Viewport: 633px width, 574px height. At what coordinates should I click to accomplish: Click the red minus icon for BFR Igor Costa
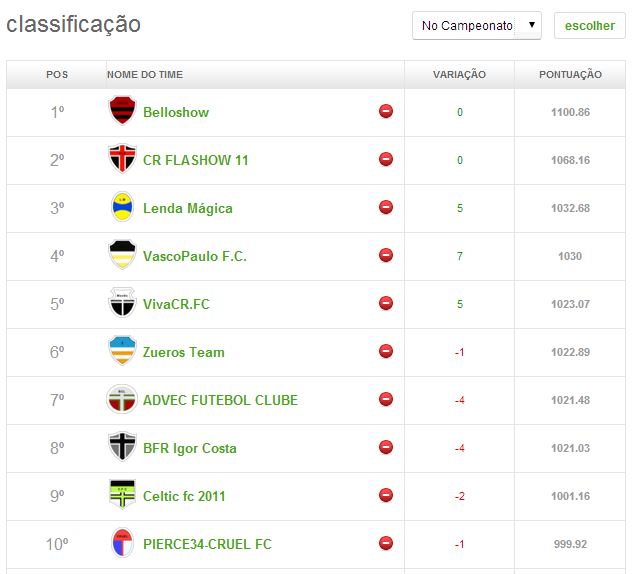click(386, 447)
